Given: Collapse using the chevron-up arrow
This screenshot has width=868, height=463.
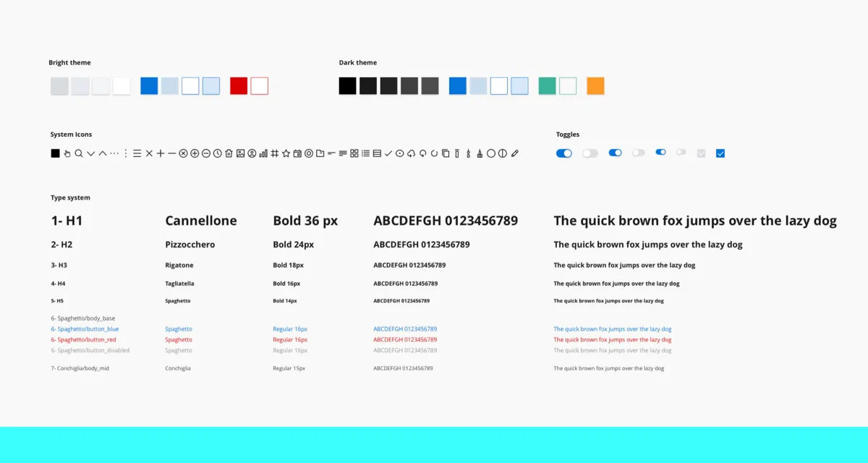Looking at the screenshot, I should (103, 153).
